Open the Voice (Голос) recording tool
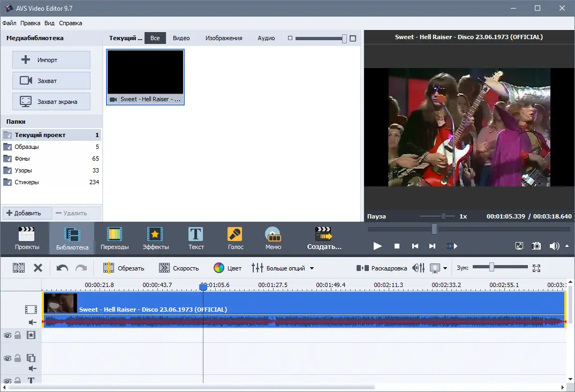575x392 pixels. click(x=236, y=238)
